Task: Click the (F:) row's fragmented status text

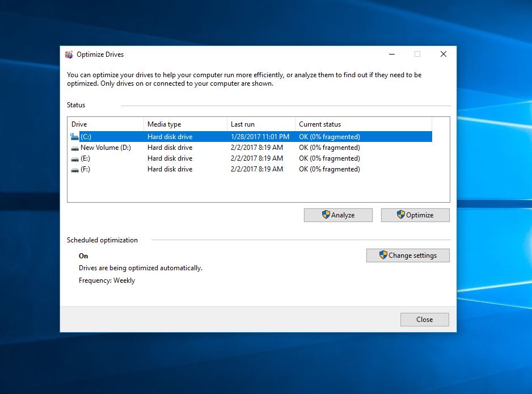Action: point(329,169)
